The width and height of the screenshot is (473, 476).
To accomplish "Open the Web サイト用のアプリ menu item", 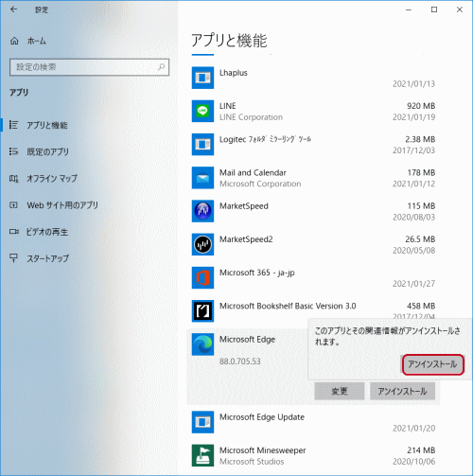I will click(x=62, y=205).
